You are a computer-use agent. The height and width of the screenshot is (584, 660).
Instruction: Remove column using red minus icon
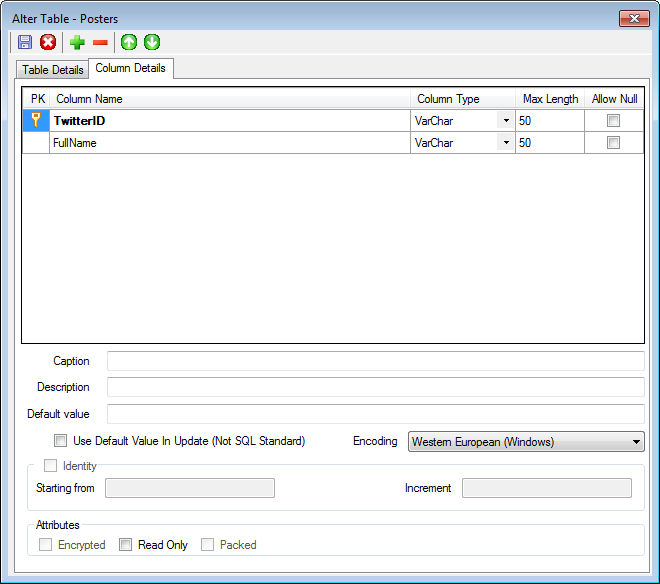pos(100,43)
